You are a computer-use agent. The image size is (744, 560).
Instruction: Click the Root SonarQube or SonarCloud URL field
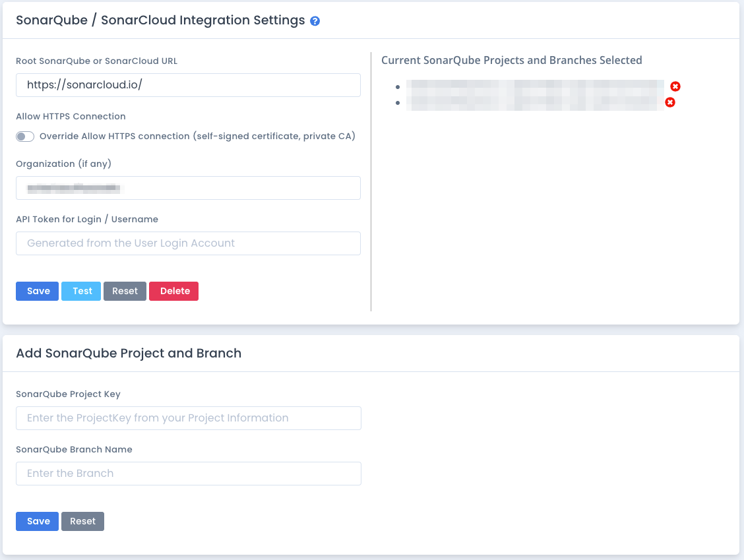(189, 85)
